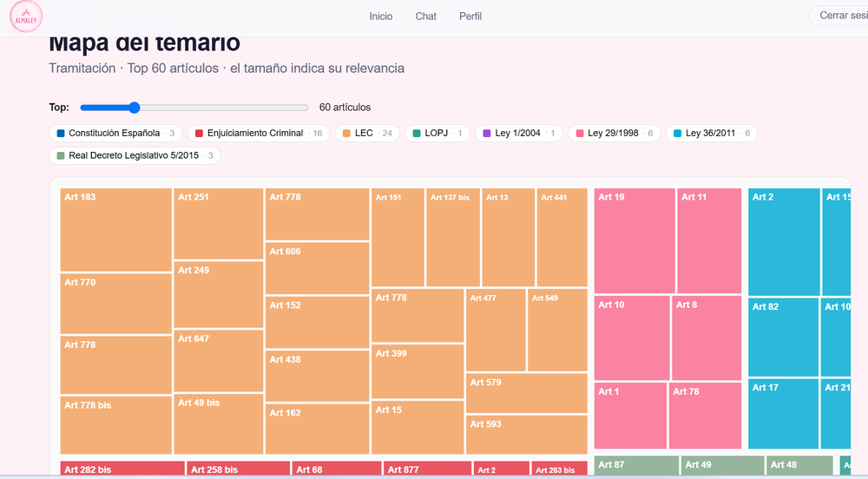Select the Art 399 treemap tile
The width and height of the screenshot is (868, 479).
pyautogui.click(x=418, y=371)
